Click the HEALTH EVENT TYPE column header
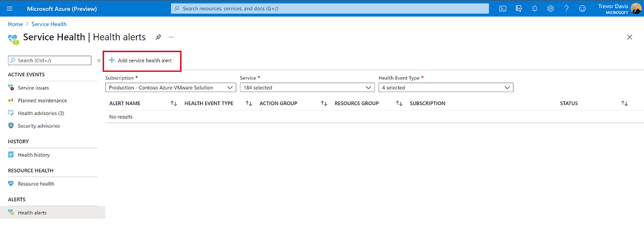This screenshot has width=644, height=225. (x=209, y=103)
